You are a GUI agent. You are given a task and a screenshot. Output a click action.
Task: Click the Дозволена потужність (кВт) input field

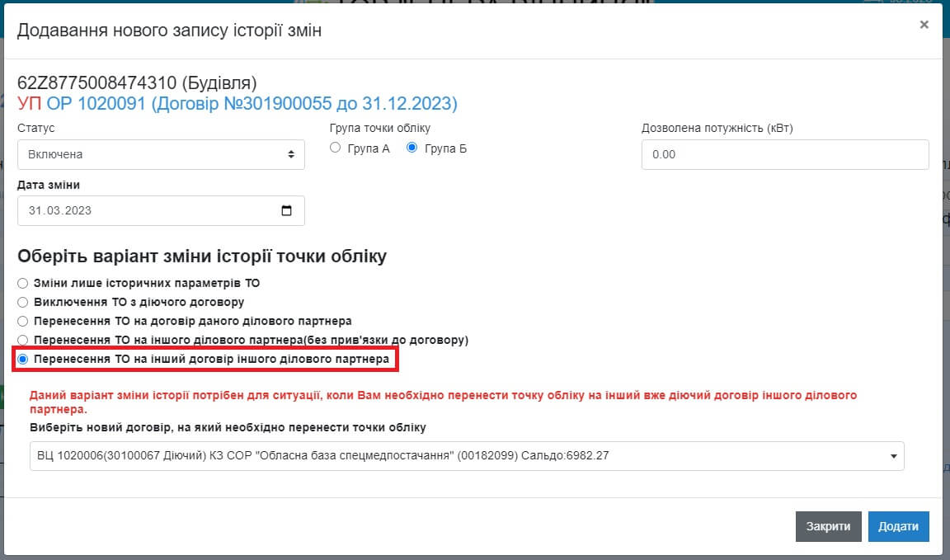tap(784, 154)
